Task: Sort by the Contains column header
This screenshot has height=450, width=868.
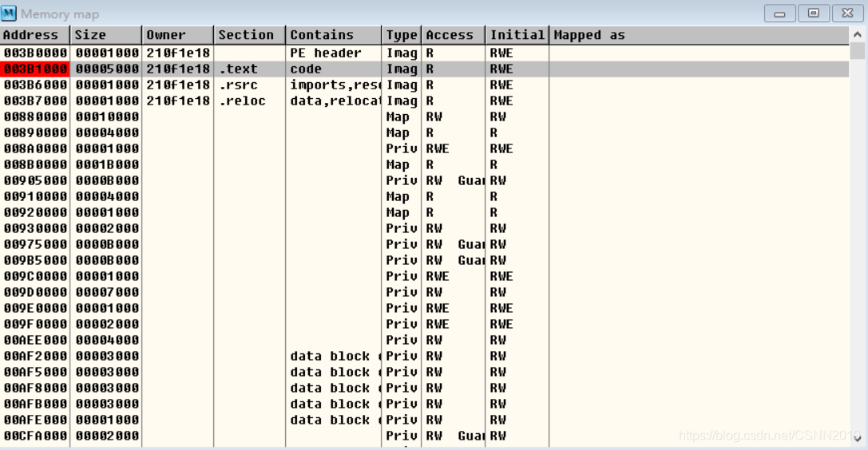Action: coord(334,35)
